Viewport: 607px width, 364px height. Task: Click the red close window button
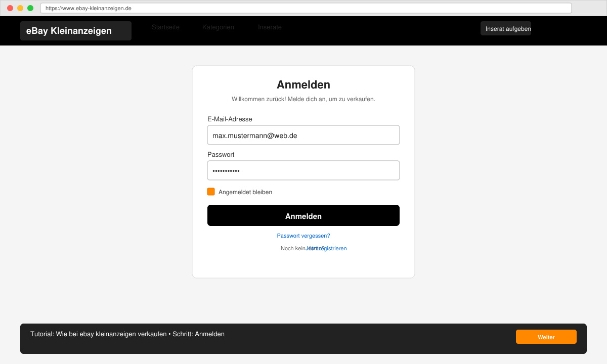pos(10,8)
